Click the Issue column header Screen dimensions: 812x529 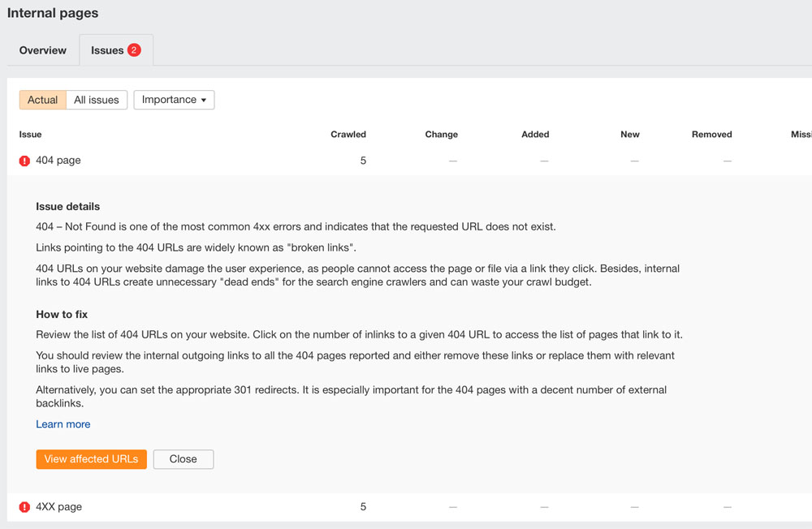click(30, 134)
